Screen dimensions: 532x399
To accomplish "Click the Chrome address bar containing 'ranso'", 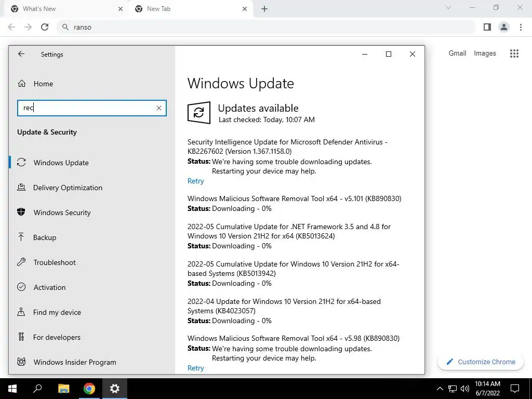I will tap(267, 27).
